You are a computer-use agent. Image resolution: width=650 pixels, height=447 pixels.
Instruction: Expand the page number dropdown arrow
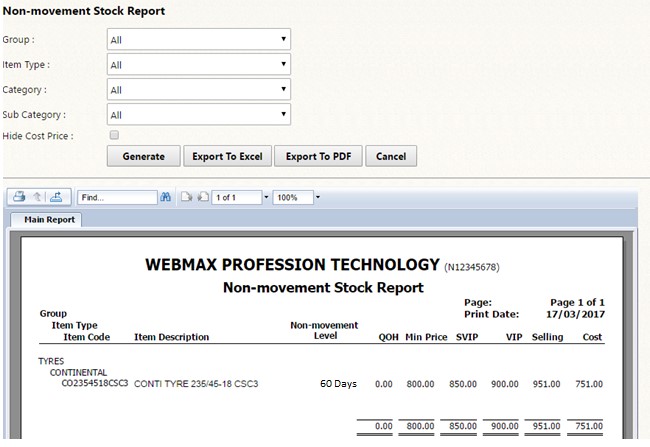point(266,197)
